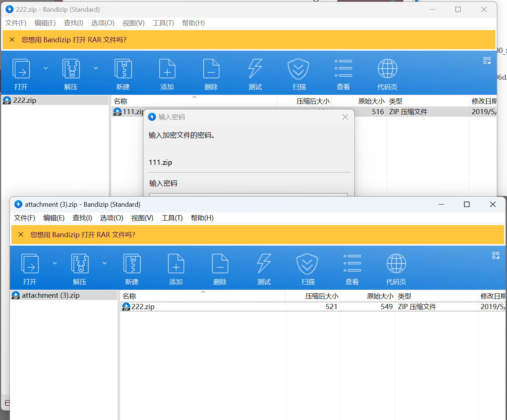Viewport: 507px width, 420px height.
Task: Sort by 原始大小 column in 222.zip window
Action: pos(359,101)
